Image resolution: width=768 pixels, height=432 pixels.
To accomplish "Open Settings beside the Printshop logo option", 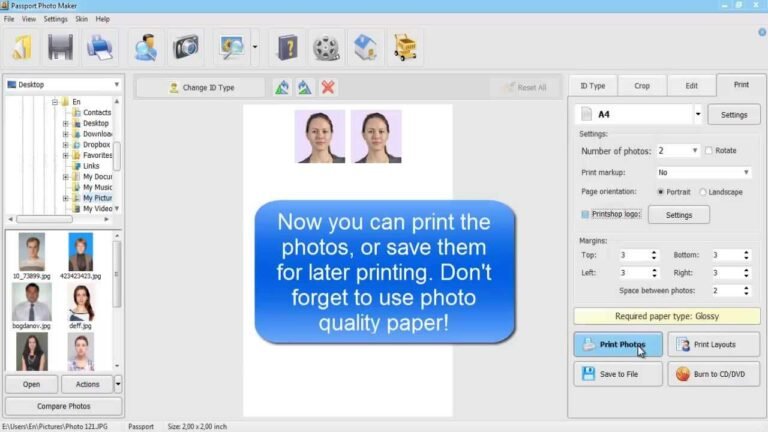I will pyautogui.click(x=678, y=215).
